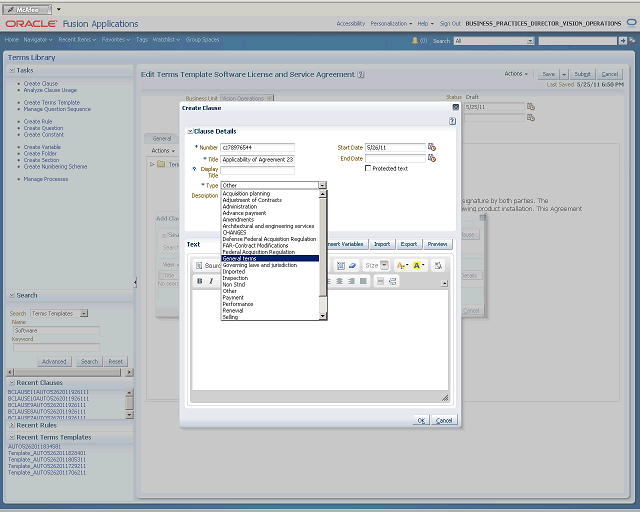The height and width of the screenshot is (512, 640).
Task: Choose Governing laws and jurisdiction option
Action: click(270, 265)
